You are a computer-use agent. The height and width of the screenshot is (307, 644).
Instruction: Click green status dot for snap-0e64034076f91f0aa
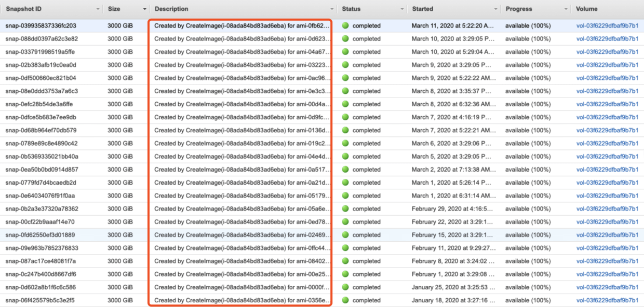click(x=345, y=196)
